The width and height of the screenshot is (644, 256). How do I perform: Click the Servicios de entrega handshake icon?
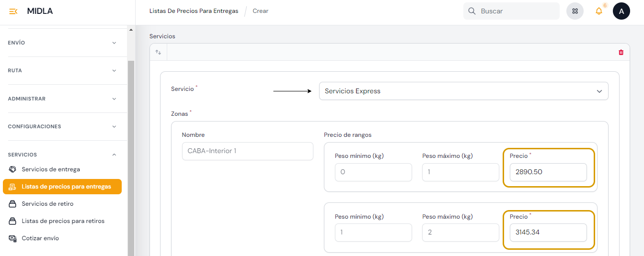[12, 169]
